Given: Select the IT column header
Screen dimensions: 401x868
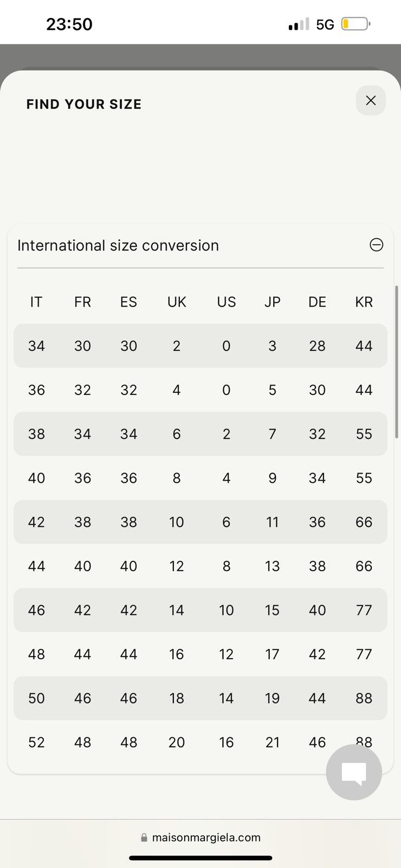Looking at the screenshot, I should (x=36, y=302).
